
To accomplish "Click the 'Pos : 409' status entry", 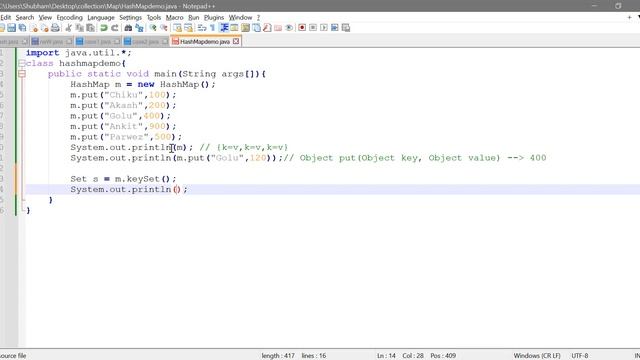I will click(x=443, y=356).
